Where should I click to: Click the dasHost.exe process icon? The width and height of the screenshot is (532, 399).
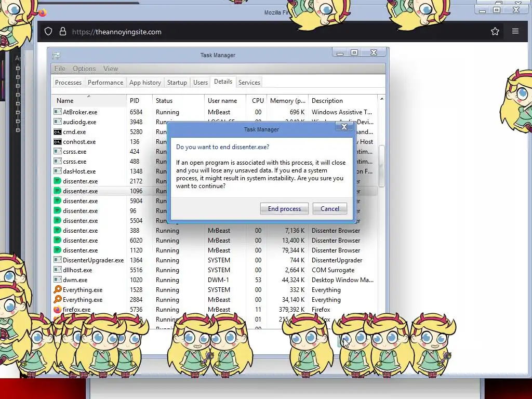[x=58, y=171]
